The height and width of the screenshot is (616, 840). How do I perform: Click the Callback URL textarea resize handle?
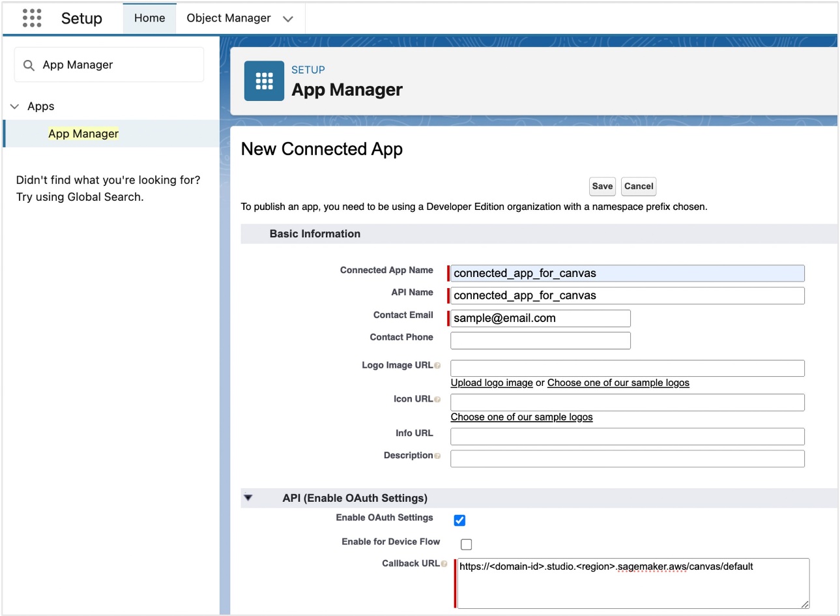coord(805,604)
